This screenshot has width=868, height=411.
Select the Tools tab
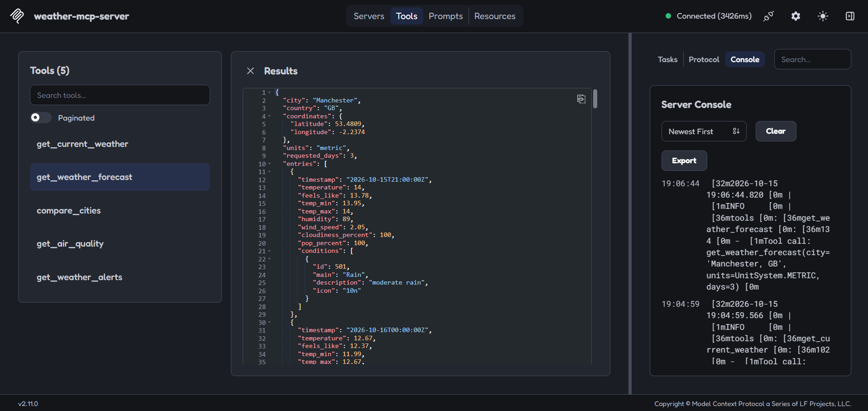click(x=407, y=16)
